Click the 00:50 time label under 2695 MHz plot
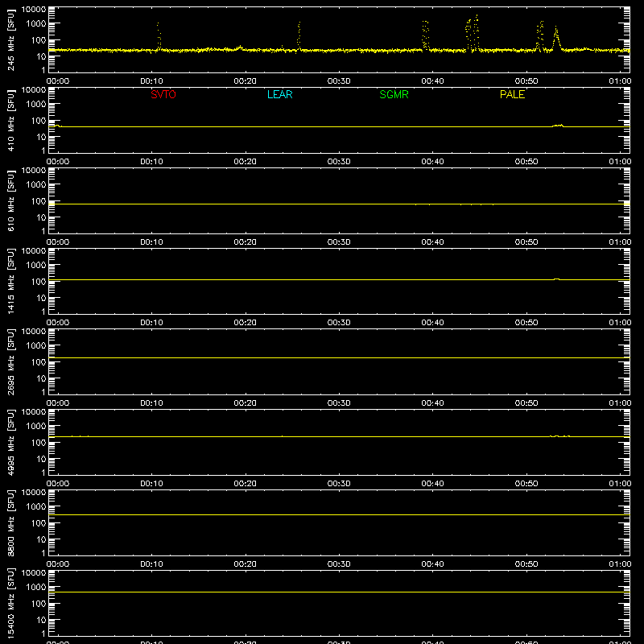The image size is (644, 644). click(526, 403)
